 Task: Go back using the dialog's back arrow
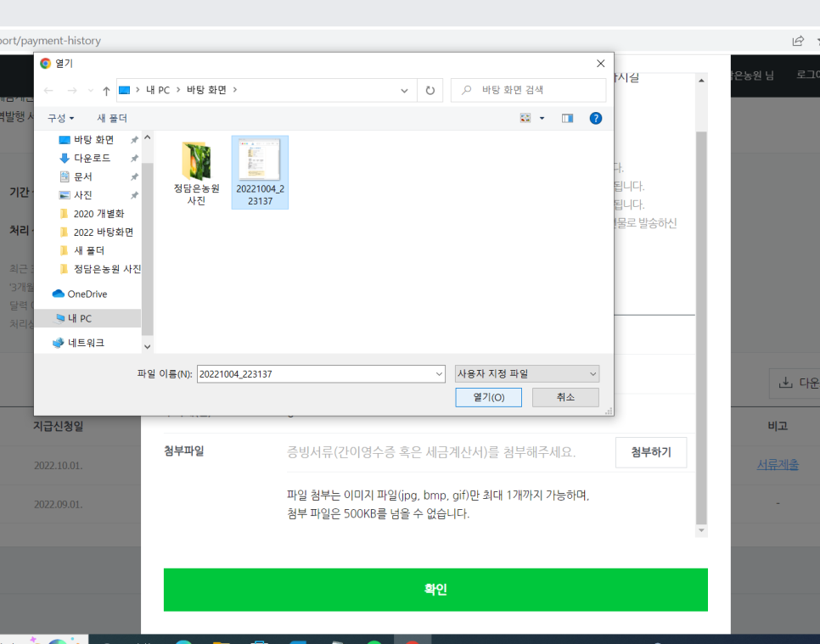tap(48, 91)
